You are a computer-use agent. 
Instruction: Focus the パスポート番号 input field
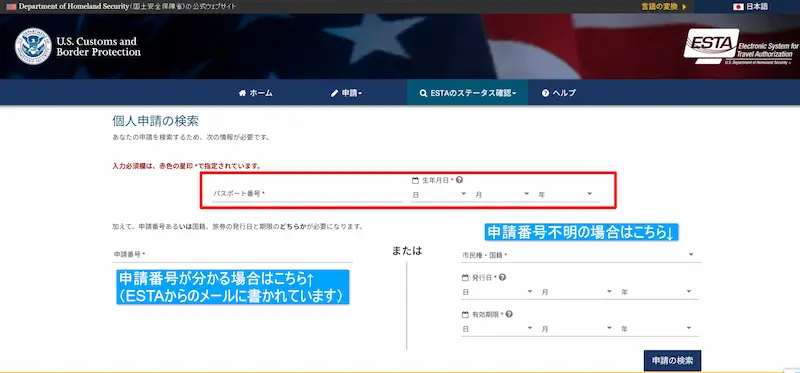pyautogui.click(x=307, y=194)
